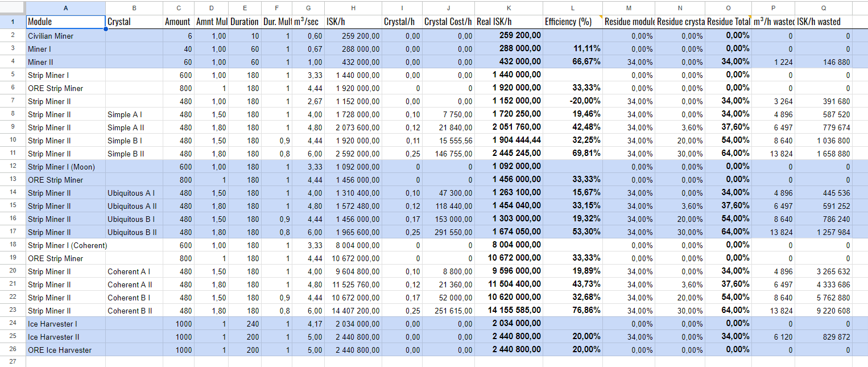Click the 'Residue Total' header cell
The image size is (868, 367).
[729, 22]
